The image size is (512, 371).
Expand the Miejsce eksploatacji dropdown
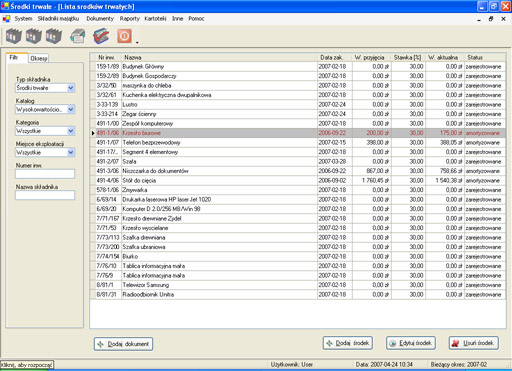click(71, 153)
